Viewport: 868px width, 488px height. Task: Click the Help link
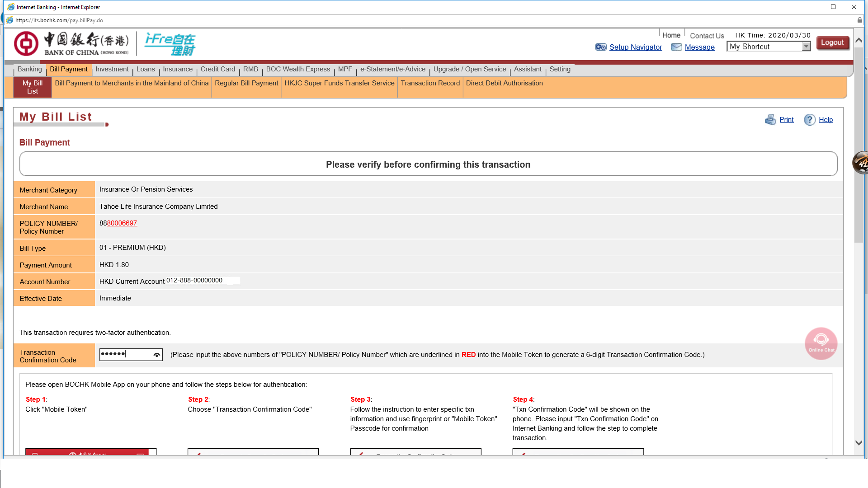pos(826,120)
